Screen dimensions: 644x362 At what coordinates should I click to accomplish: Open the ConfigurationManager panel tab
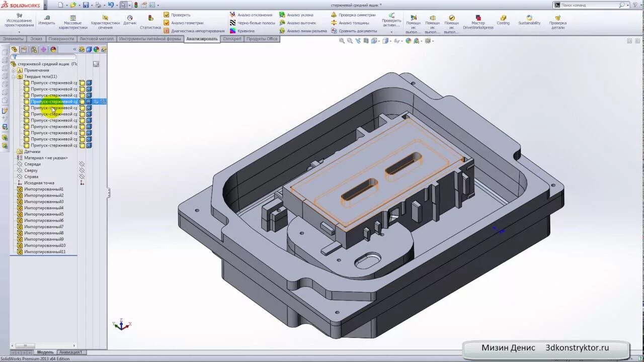coord(34,49)
